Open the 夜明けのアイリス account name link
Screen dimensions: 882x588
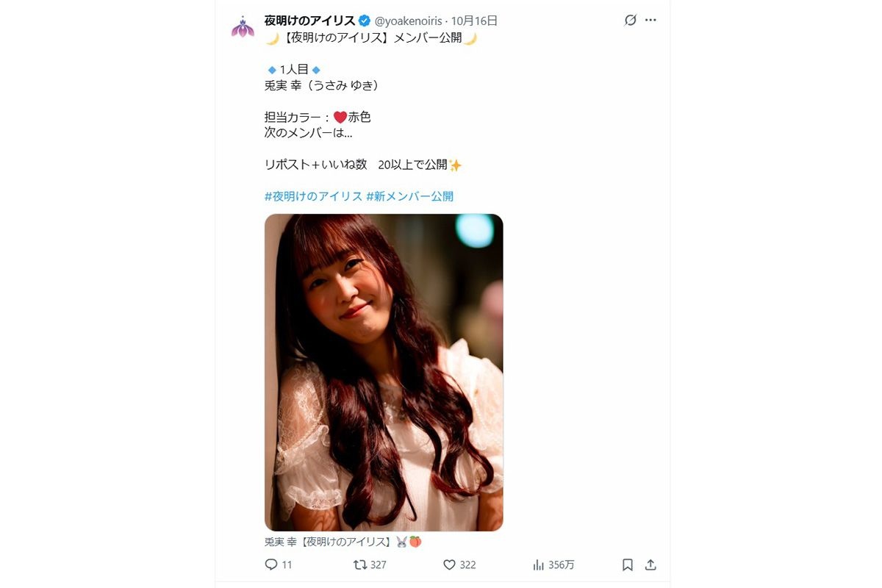point(309,21)
